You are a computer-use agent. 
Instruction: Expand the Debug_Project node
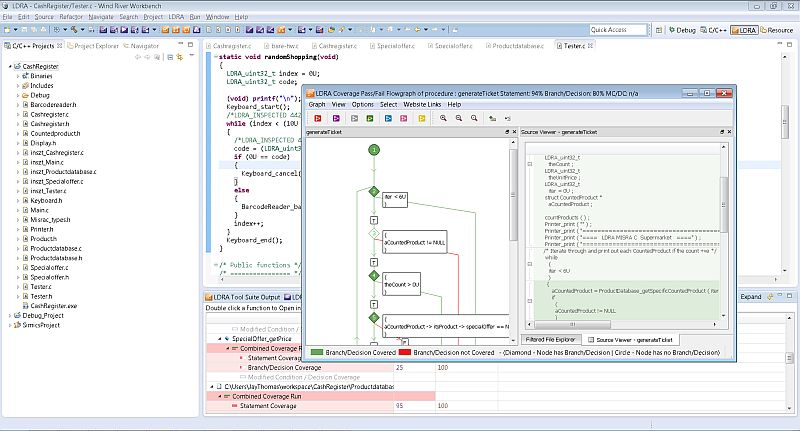coord(10,316)
